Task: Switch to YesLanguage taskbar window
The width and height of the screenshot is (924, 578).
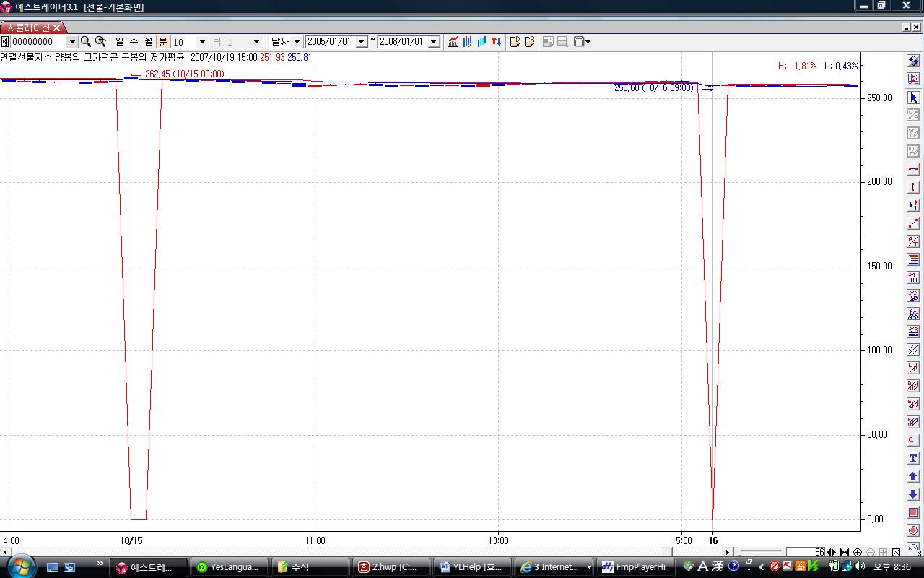Action: [x=229, y=567]
